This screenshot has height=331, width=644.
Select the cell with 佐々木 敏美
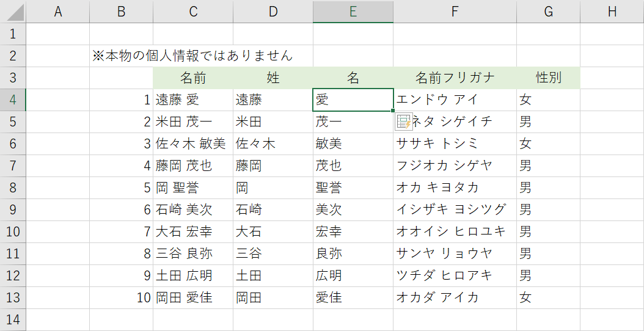point(192,144)
